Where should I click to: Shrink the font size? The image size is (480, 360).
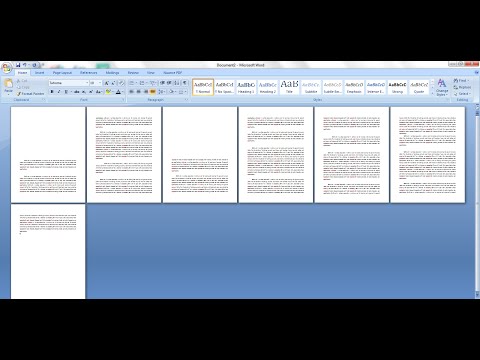pos(113,83)
